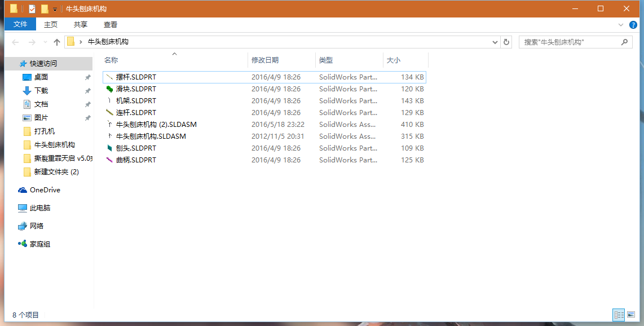The image size is (644, 326).
Task: Switch to details view icon
Action: coord(619,315)
